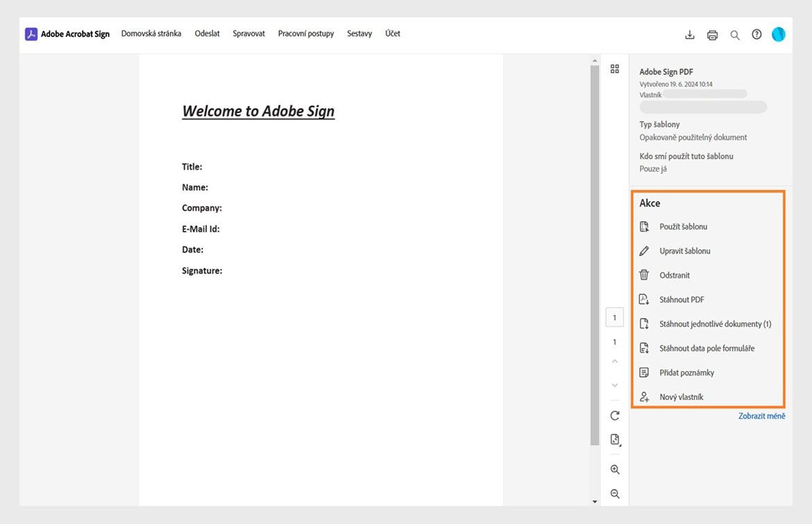Screen dimensions: 812x524
Task: Click the document vertical scrollbar thumb
Action: tap(595, 255)
